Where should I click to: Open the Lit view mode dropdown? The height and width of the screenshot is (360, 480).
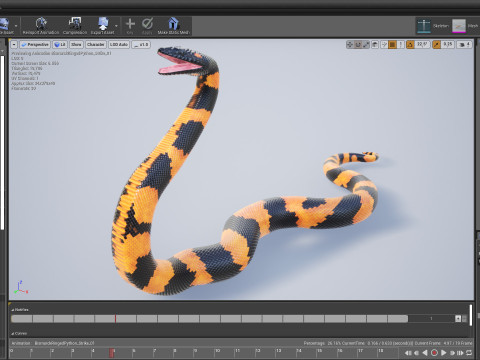60,44
